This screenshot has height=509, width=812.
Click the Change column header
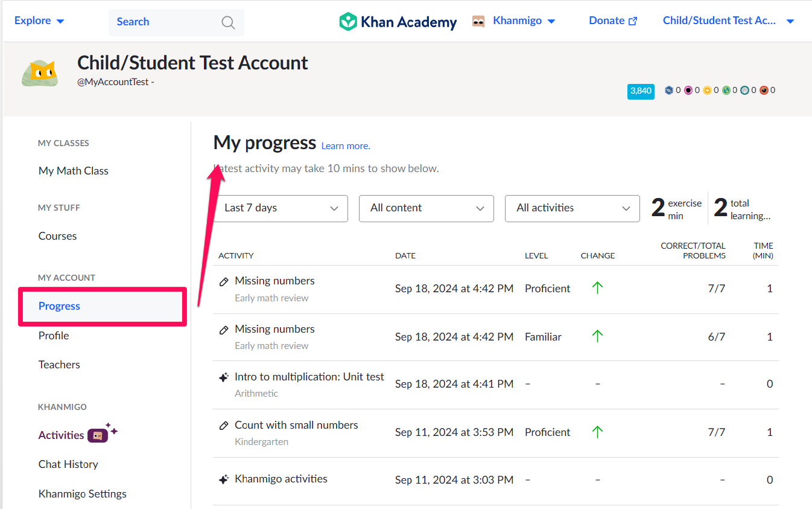click(x=598, y=255)
